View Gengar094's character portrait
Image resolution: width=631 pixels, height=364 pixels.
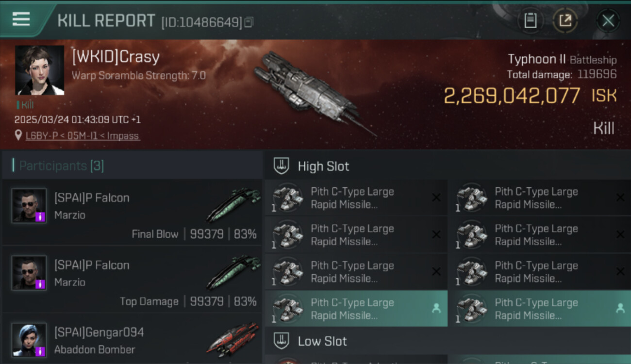coord(29,340)
